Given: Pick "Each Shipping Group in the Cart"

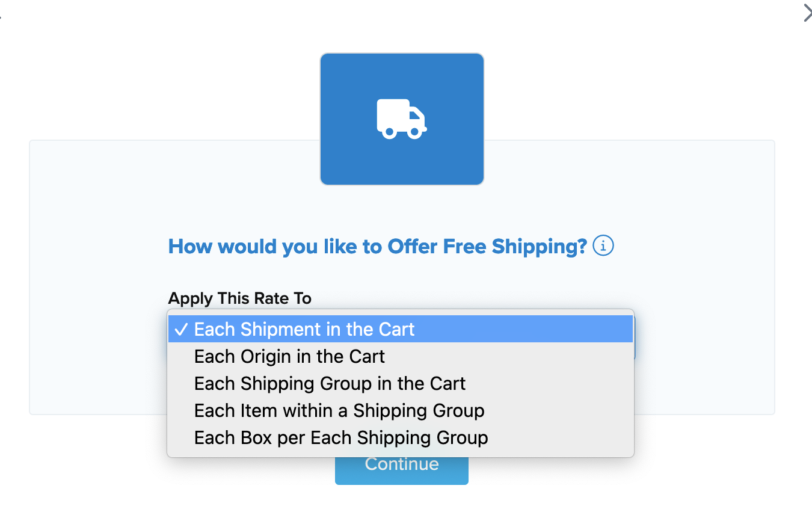Looking at the screenshot, I should pyautogui.click(x=330, y=384).
